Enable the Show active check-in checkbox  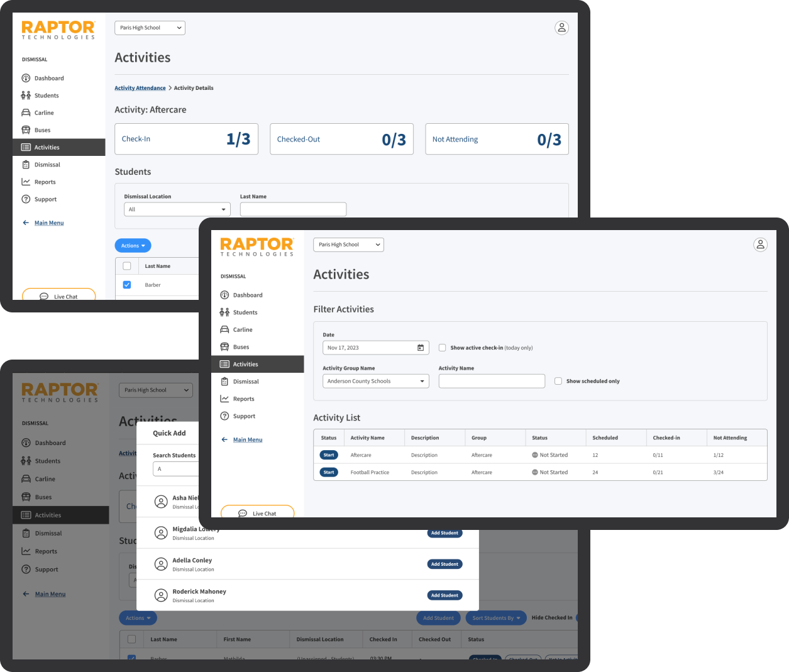coord(443,348)
